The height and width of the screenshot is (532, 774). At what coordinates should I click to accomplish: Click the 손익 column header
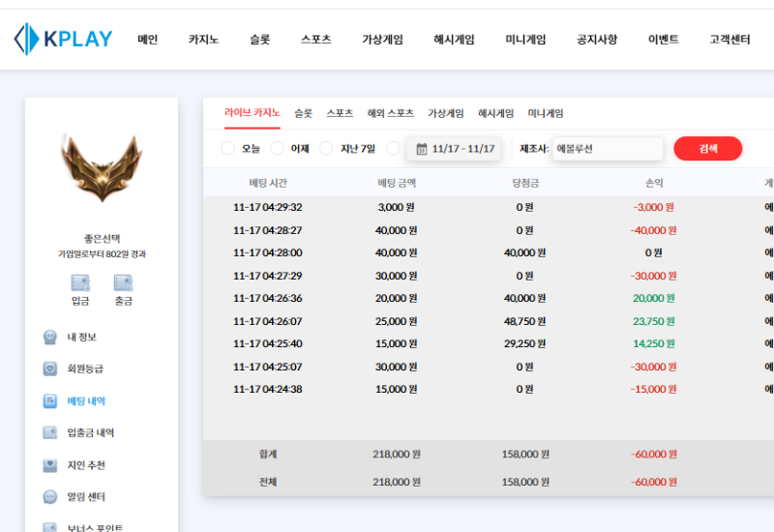pyautogui.click(x=654, y=183)
